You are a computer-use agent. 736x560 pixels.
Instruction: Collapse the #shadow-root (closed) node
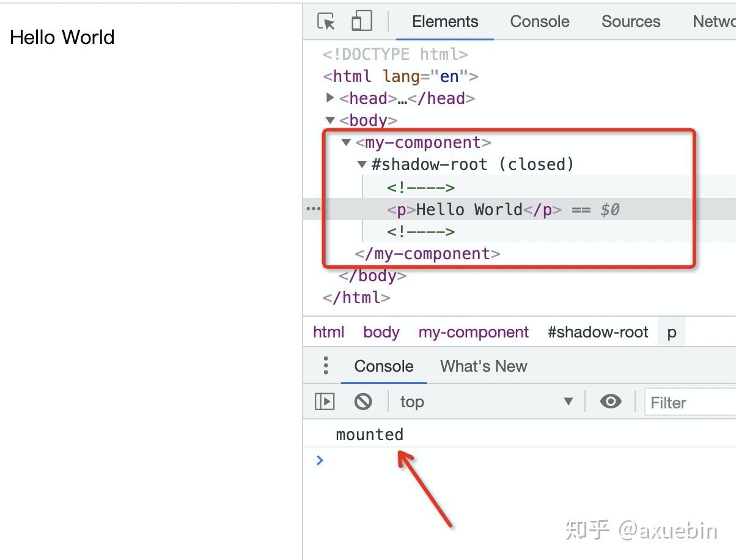click(x=361, y=164)
